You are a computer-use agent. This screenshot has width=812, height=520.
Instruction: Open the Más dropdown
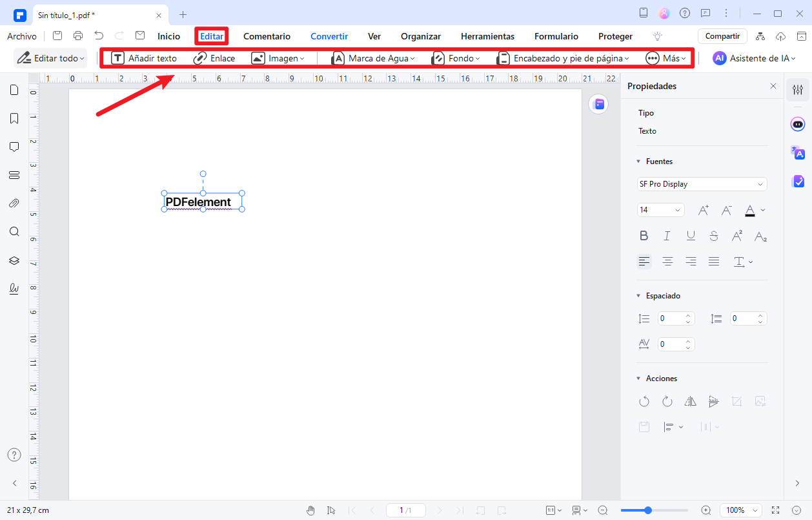click(666, 58)
